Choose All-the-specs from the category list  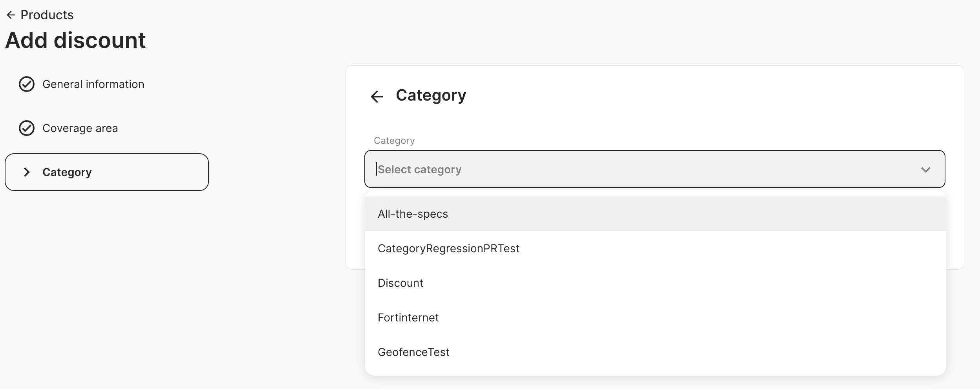[x=413, y=214]
